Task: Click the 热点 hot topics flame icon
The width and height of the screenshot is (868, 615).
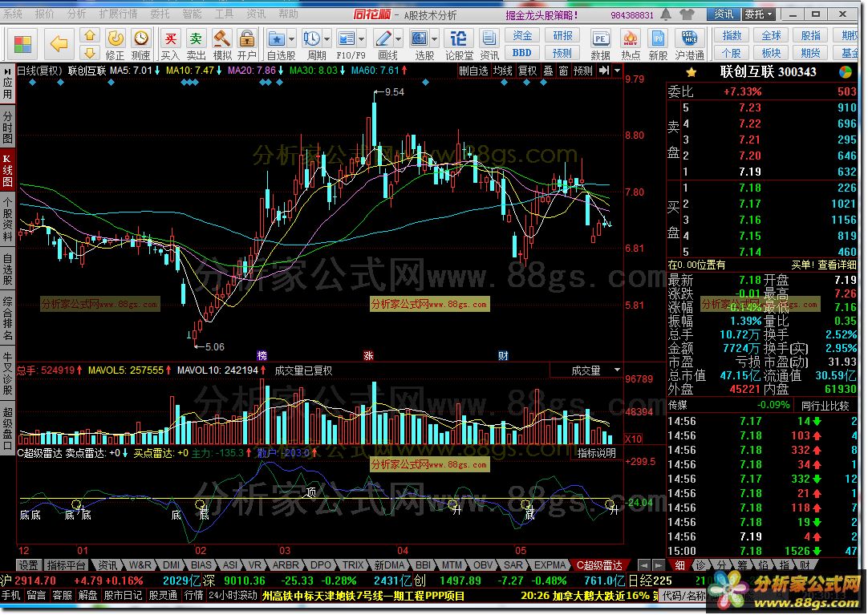Action: [x=630, y=44]
